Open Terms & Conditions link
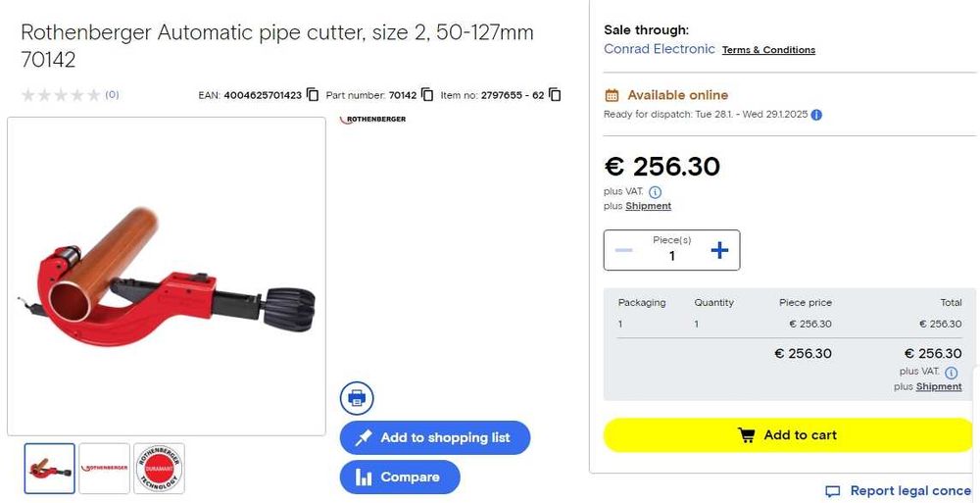 coord(768,50)
